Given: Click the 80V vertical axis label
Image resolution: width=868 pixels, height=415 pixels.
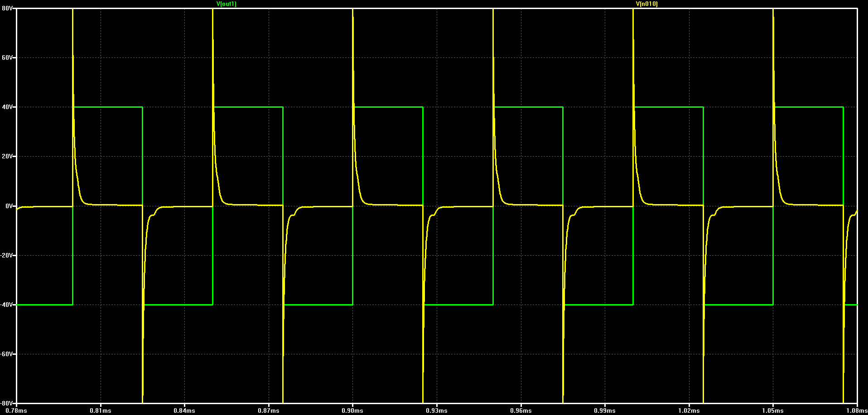Looking at the screenshot, I should (x=7, y=8).
